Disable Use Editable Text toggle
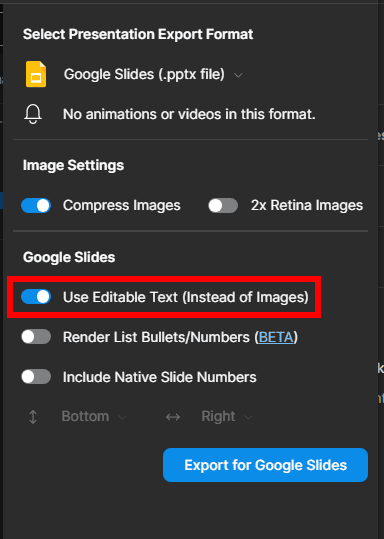384x539 pixels. [x=36, y=297]
